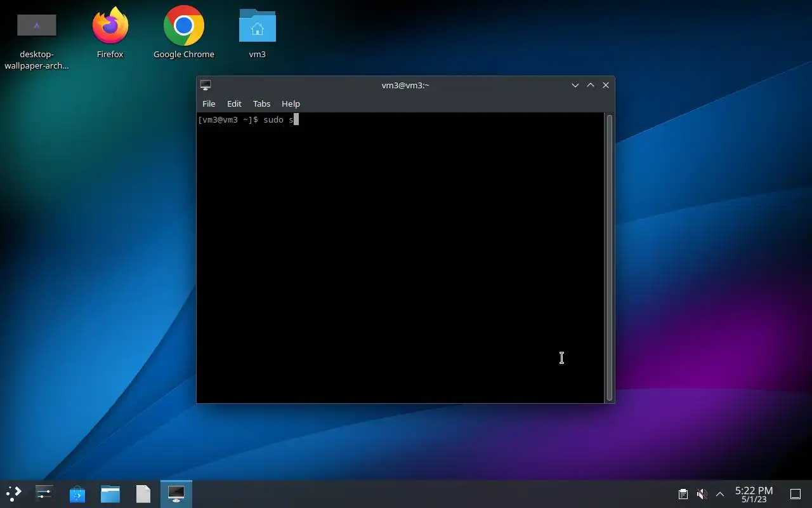Open the clipboard tray icon
This screenshot has height=508, width=812.
click(x=683, y=494)
